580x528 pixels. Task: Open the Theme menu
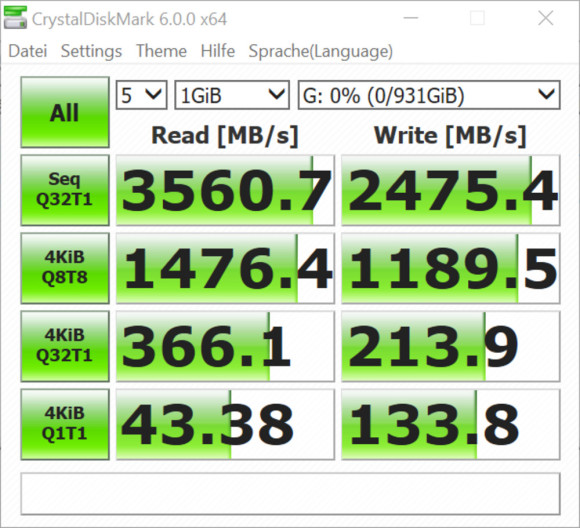pyautogui.click(x=161, y=51)
